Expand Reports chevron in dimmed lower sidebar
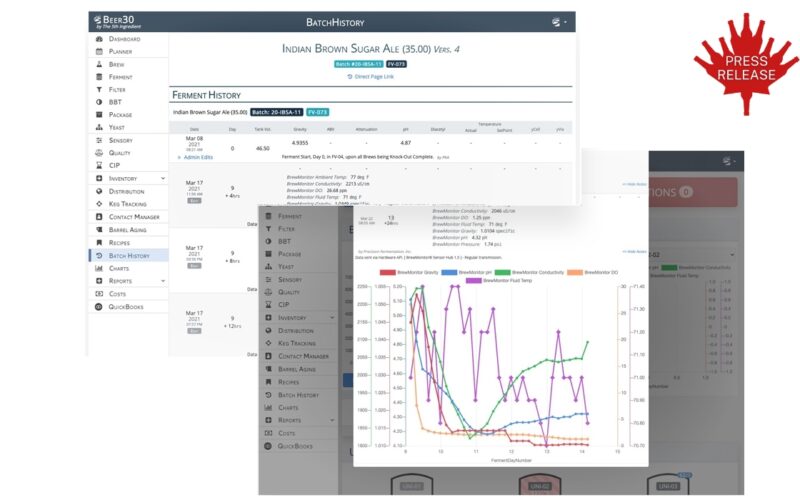The width and height of the screenshot is (800, 500). (332, 420)
